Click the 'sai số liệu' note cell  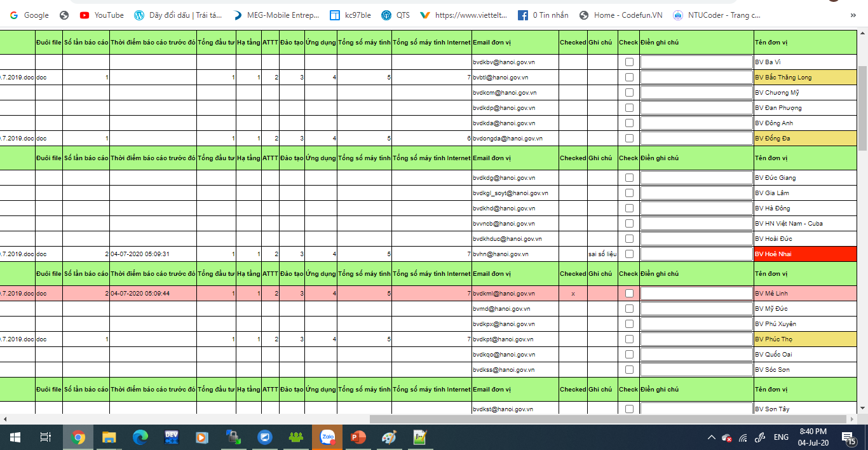click(602, 254)
